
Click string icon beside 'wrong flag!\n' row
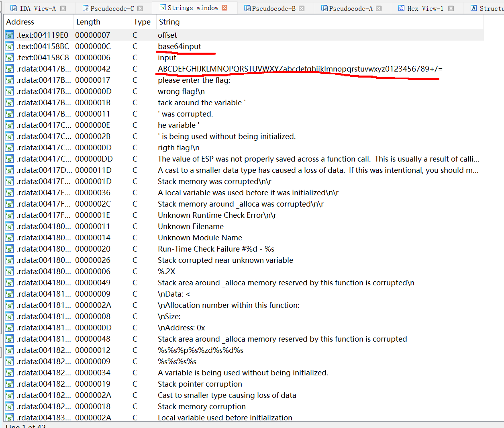point(9,92)
